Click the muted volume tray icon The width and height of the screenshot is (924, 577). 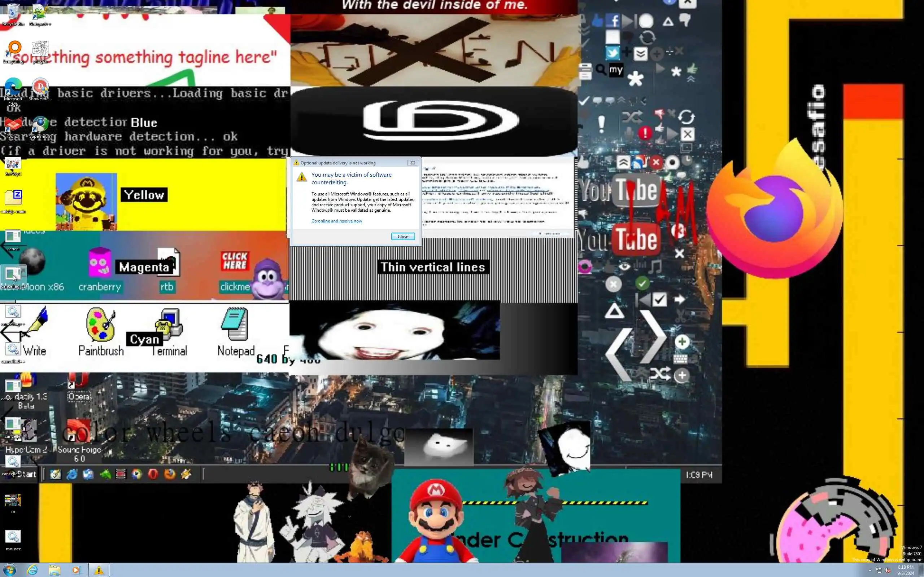pyautogui.click(x=888, y=571)
